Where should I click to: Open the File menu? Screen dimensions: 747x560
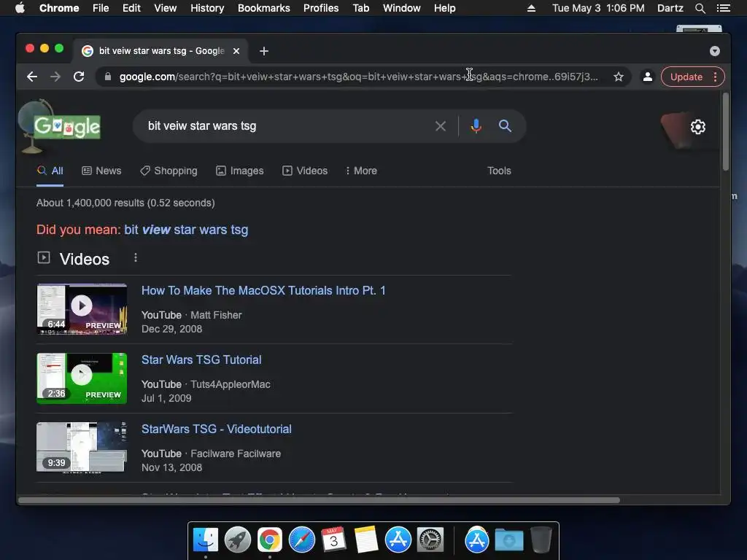(101, 8)
